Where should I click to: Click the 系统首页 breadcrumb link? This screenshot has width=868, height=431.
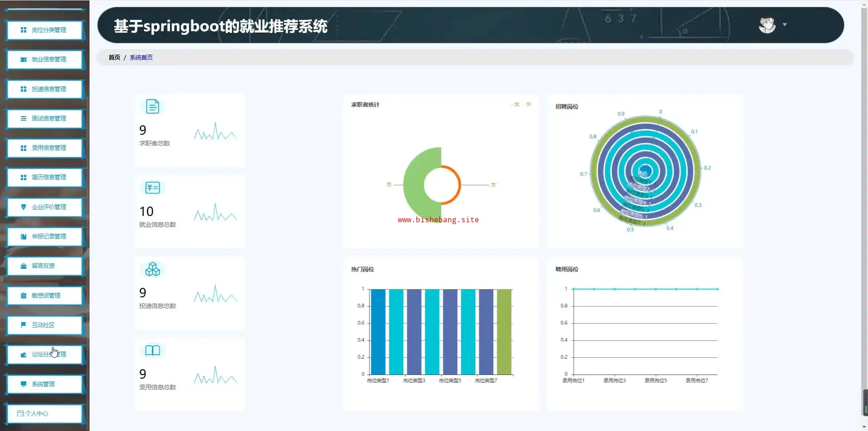point(142,57)
